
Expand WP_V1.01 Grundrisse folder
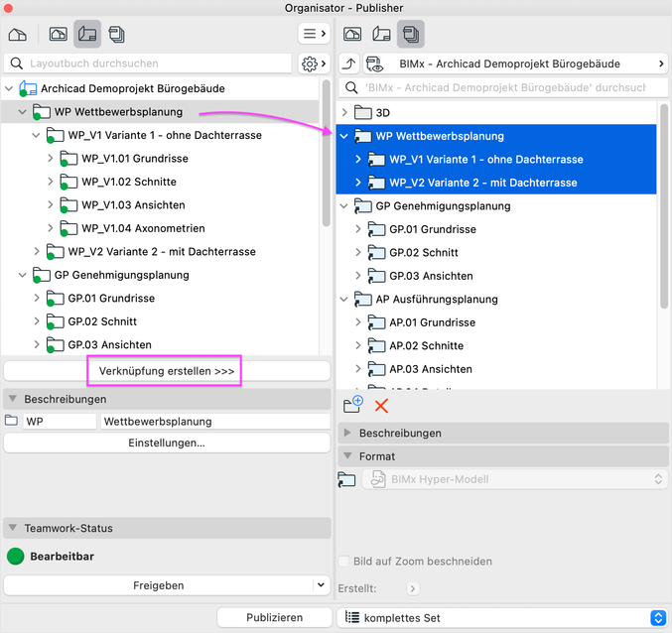(x=51, y=159)
